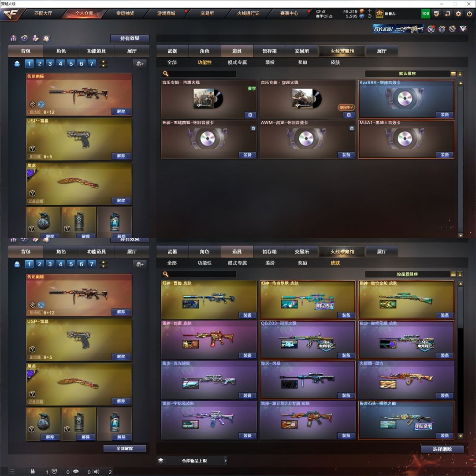This screenshot has width=476, height=476.
Task: Click scroll-up arrow beside Kar98K-星神音效卡
Action: [x=461, y=83]
